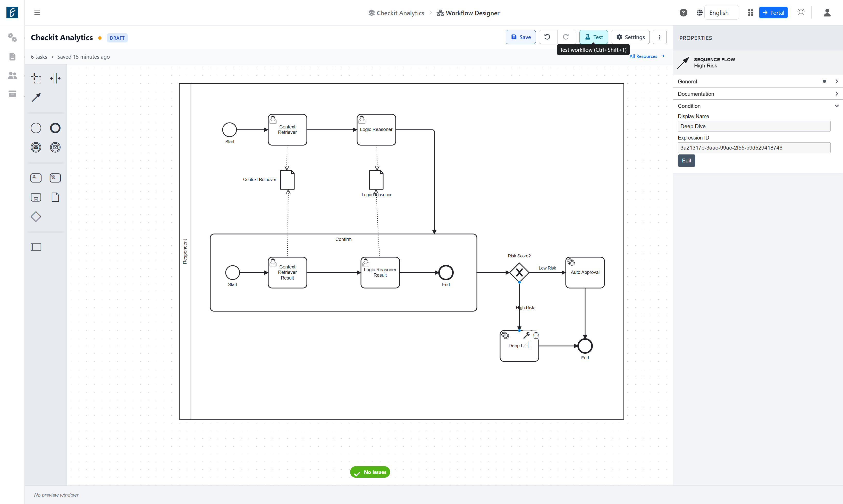The height and width of the screenshot is (504, 843).
Task: Create a data object from the palette
Action: click(55, 197)
